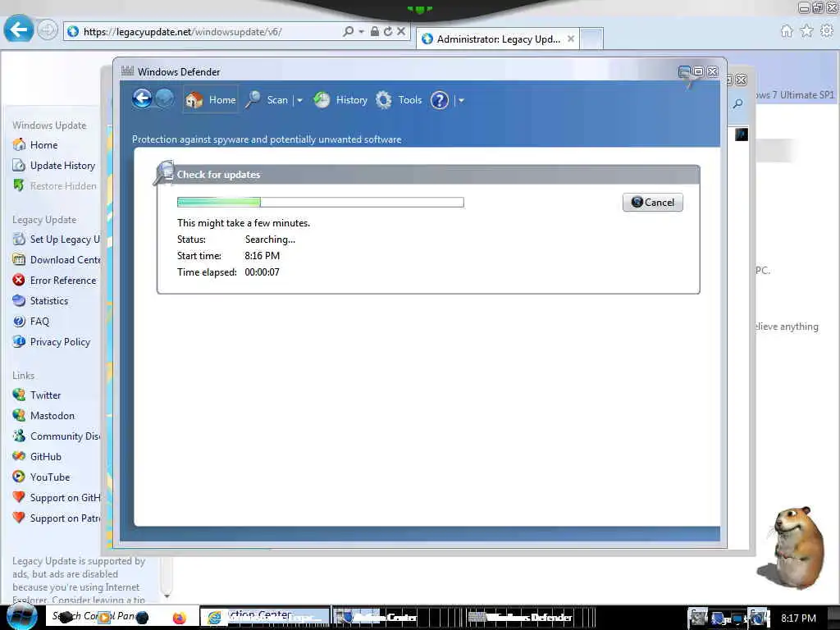The image size is (840, 630).
Task: Open Community Discussions link
Action: 57,436
